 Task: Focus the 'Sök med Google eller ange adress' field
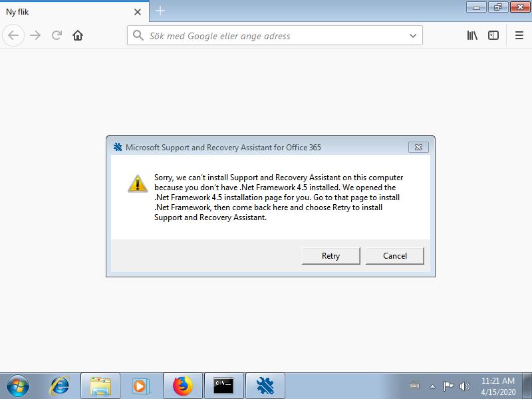click(x=275, y=35)
